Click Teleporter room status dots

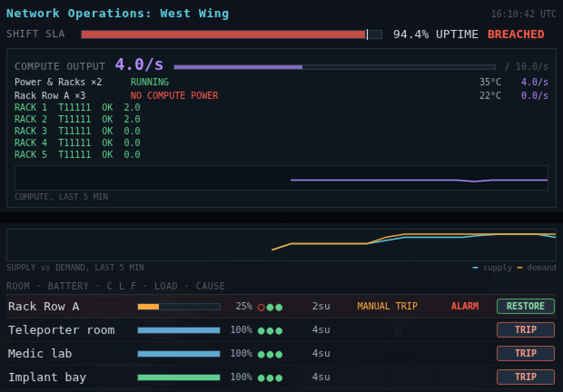pyautogui.click(x=270, y=331)
